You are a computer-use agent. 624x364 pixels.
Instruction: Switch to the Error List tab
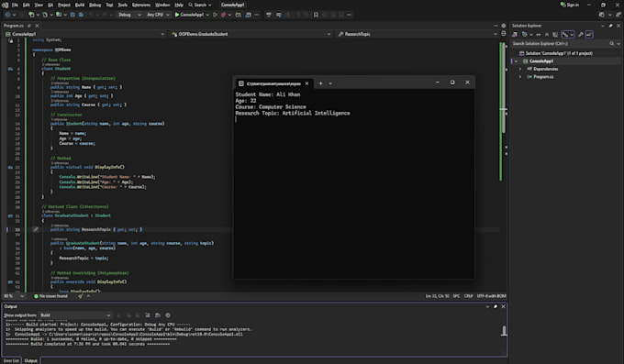pos(11,361)
